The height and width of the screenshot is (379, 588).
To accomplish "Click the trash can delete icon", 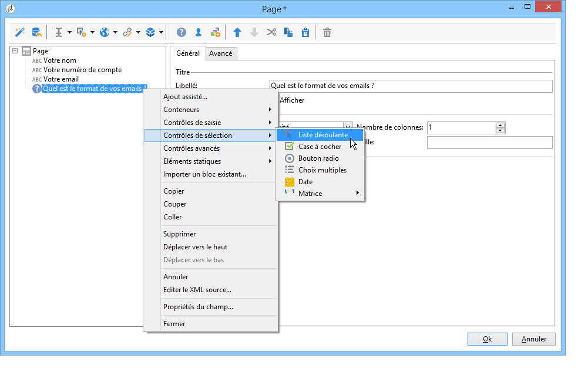I will [x=327, y=32].
